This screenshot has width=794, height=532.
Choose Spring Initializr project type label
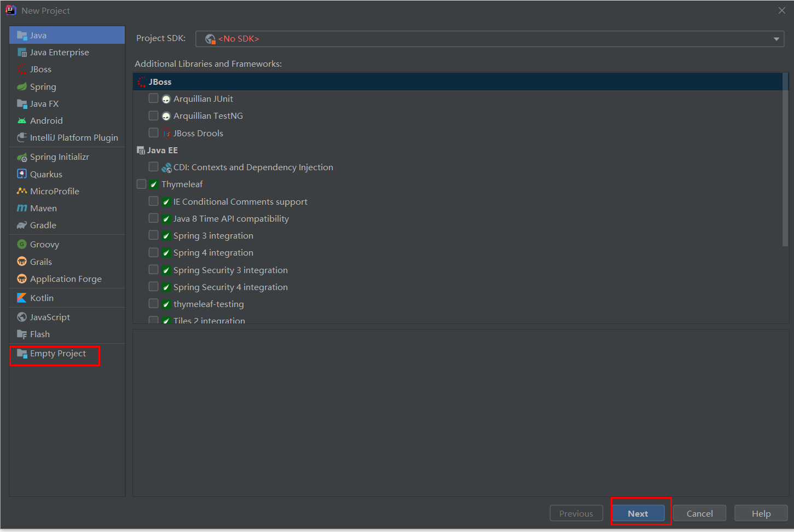[60, 157]
